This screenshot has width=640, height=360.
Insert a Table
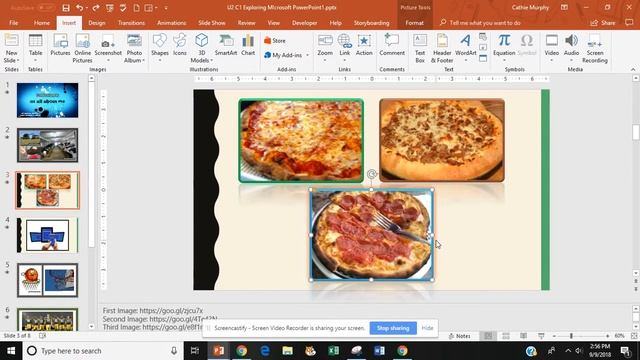[x=36, y=48]
